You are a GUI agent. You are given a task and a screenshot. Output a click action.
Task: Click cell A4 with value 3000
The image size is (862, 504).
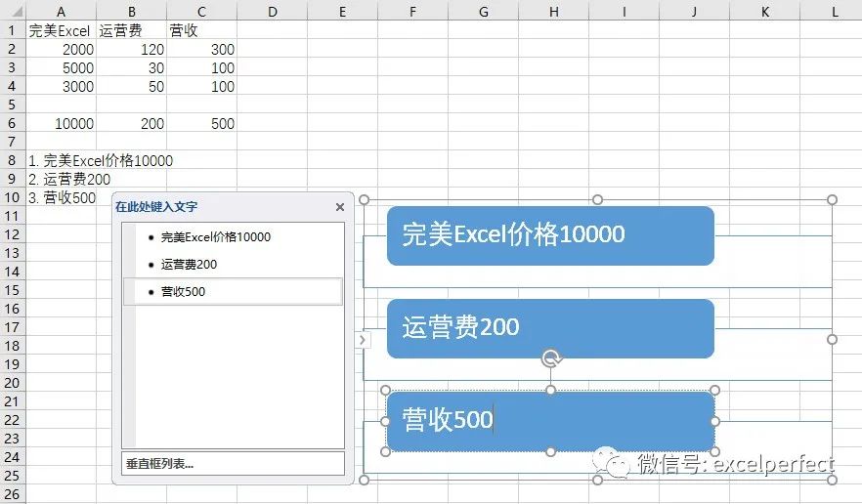tap(61, 86)
